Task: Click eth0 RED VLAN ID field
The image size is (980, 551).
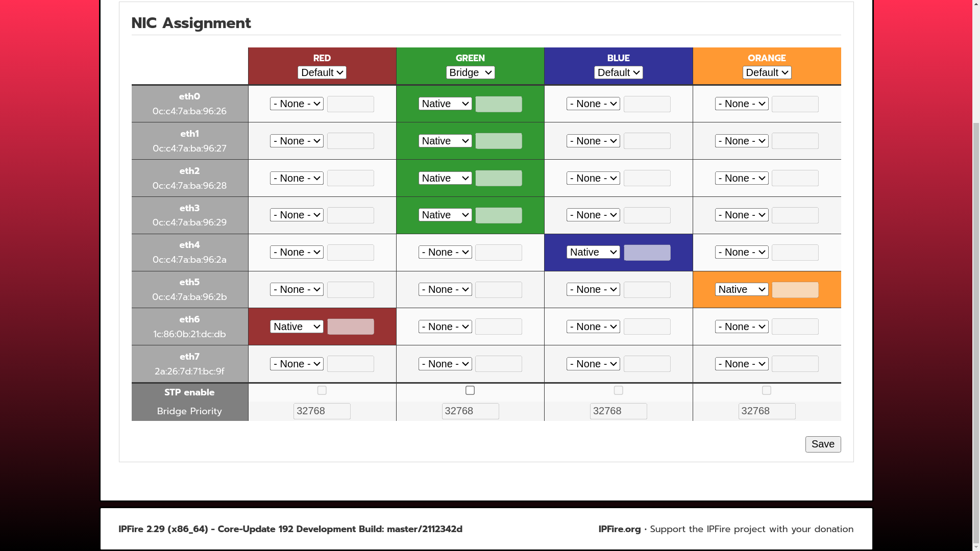Action: 351,104
